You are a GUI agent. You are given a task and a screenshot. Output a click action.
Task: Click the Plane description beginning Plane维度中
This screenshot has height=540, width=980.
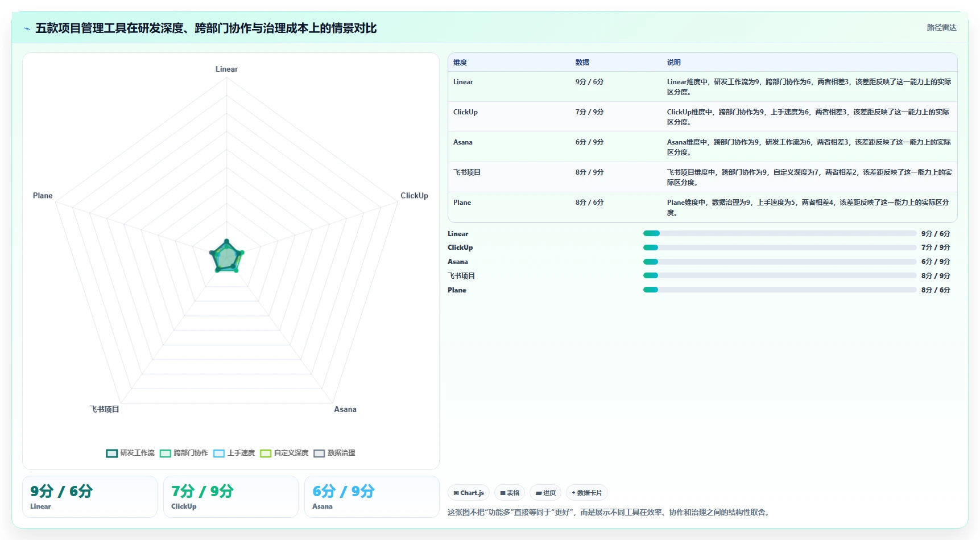point(808,207)
